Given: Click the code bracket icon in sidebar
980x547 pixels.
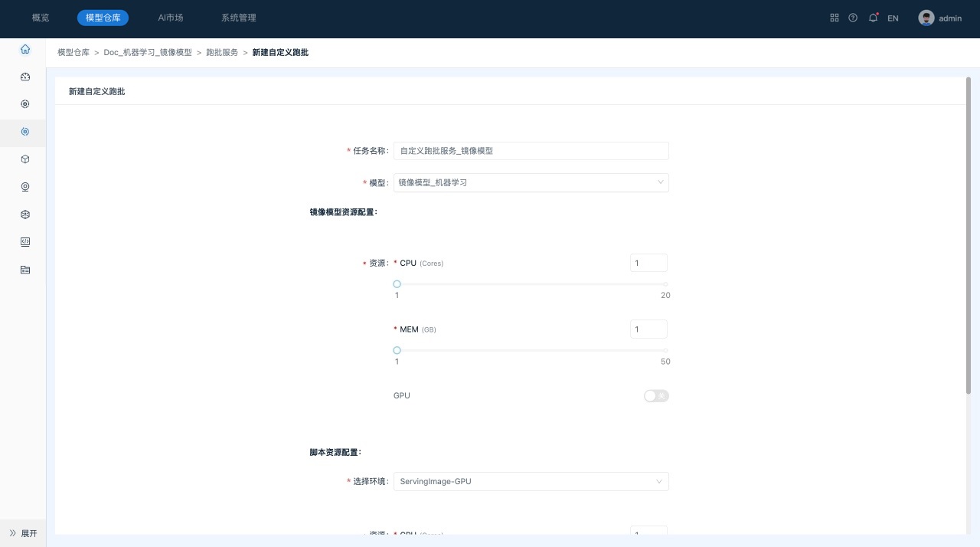Looking at the screenshot, I should pyautogui.click(x=25, y=242).
